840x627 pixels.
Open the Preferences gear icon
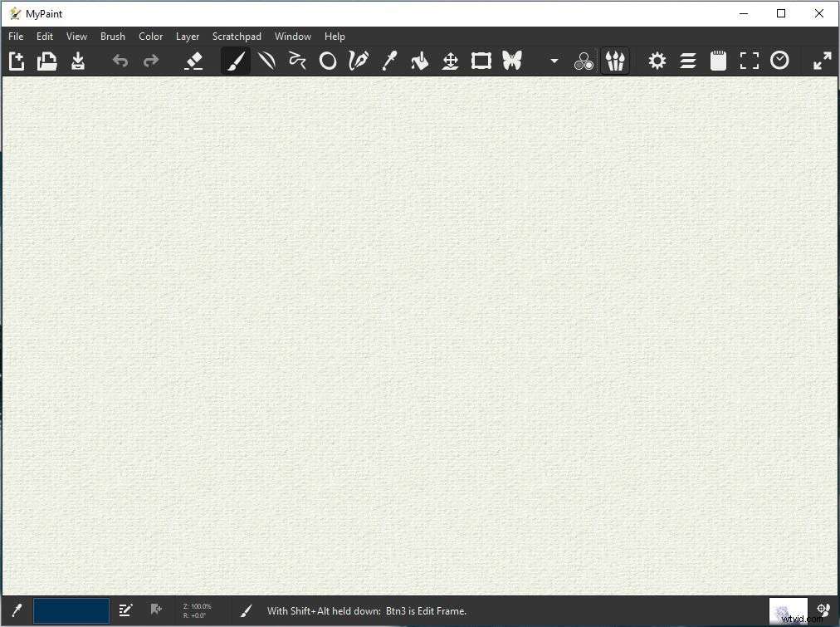point(657,61)
